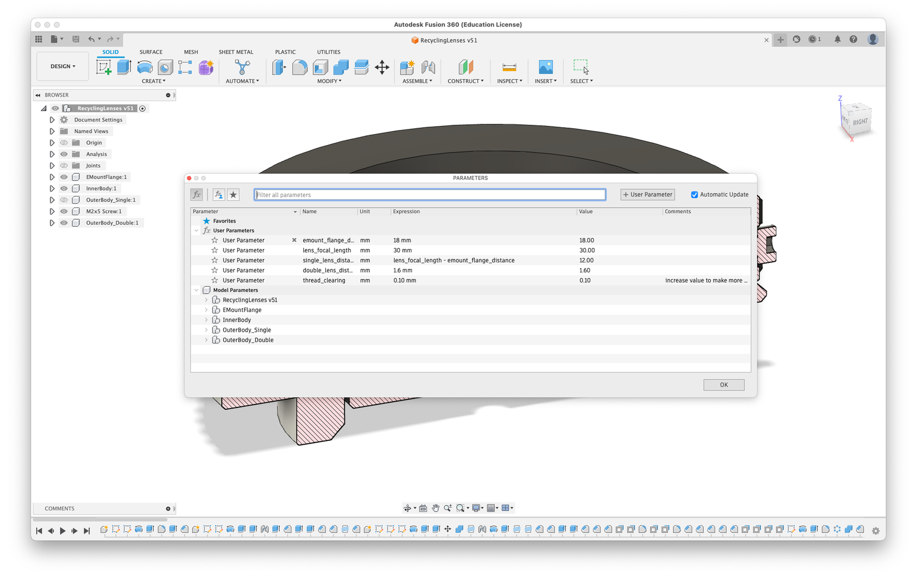Toggle visibility of M2x5 Screw:1

[64, 212]
